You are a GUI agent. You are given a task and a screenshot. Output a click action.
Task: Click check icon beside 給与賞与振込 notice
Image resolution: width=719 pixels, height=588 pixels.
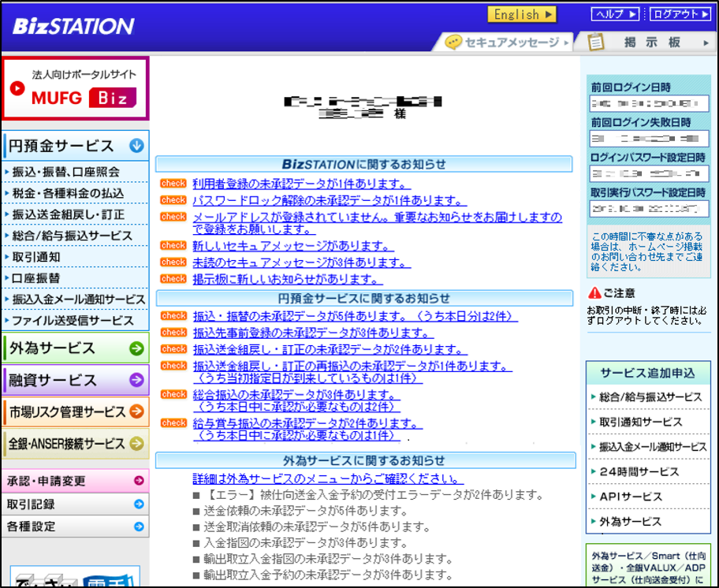(173, 422)
